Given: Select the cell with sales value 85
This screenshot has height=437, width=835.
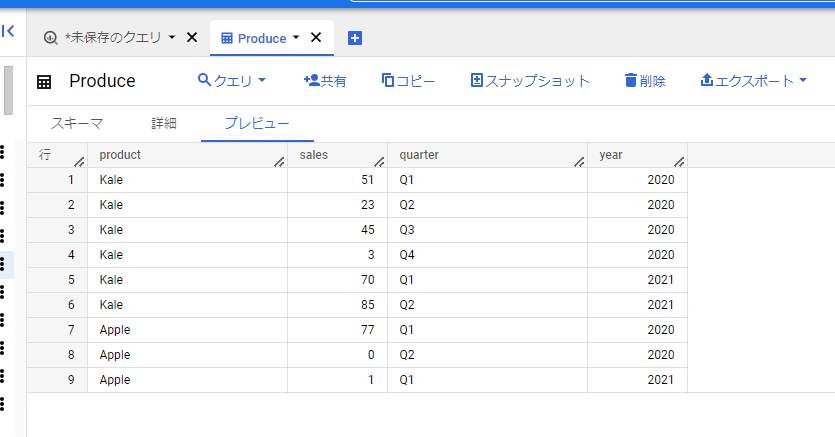Looking at the screenshot, I should click(x=337, y=305).
